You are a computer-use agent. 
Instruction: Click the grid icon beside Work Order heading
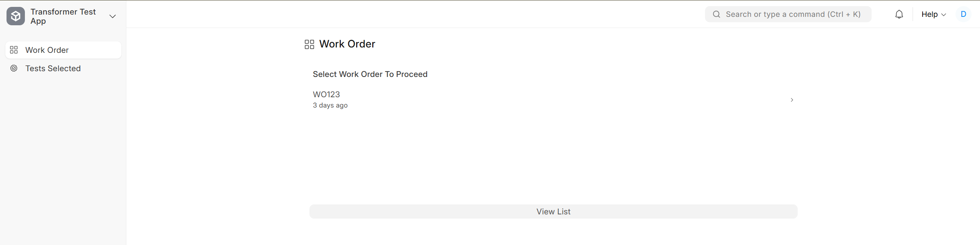309,44
